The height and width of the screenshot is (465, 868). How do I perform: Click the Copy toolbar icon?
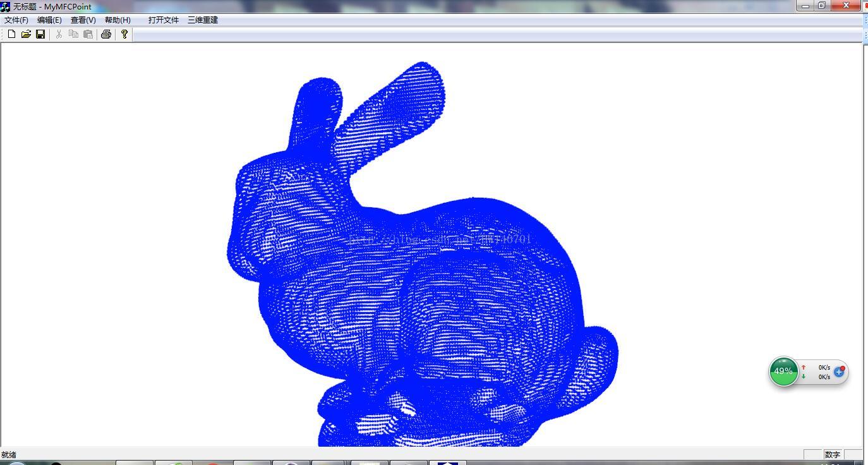coord(73,34)
